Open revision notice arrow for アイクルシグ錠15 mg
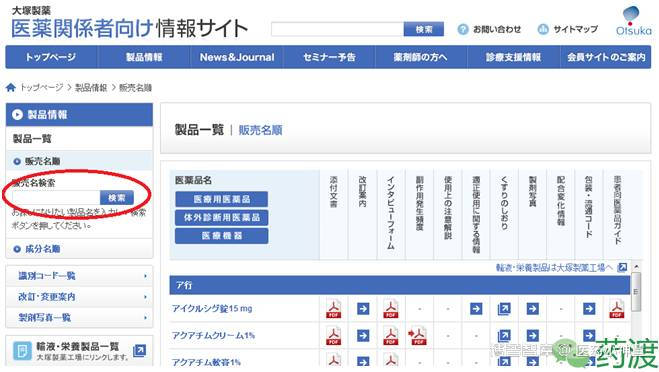This screenshot has height=372, width=659. click(363, 309)
